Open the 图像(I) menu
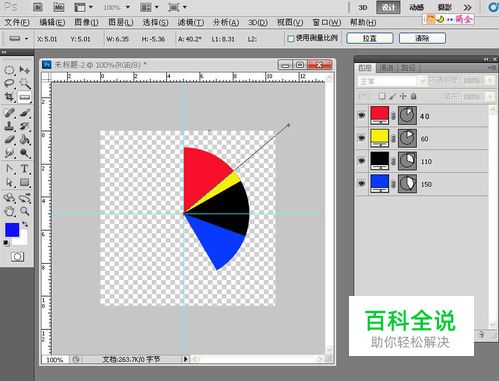 click(86, 22)
